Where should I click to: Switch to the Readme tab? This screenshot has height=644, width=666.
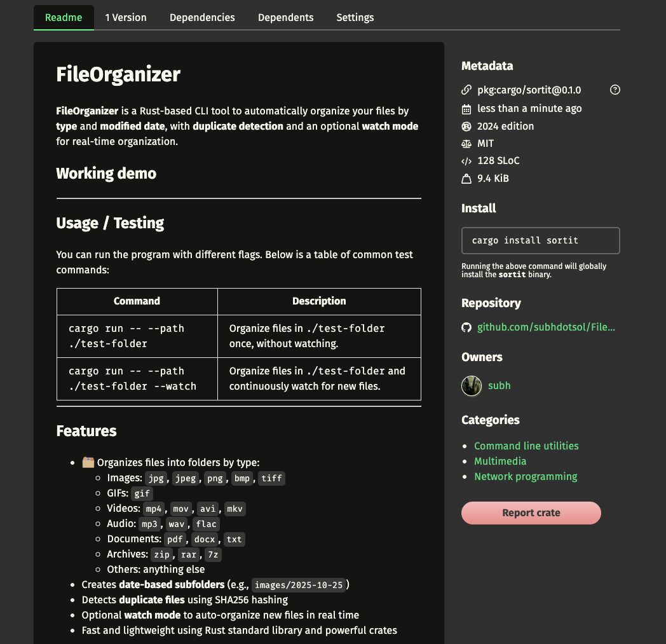click(x=64, y=18)
